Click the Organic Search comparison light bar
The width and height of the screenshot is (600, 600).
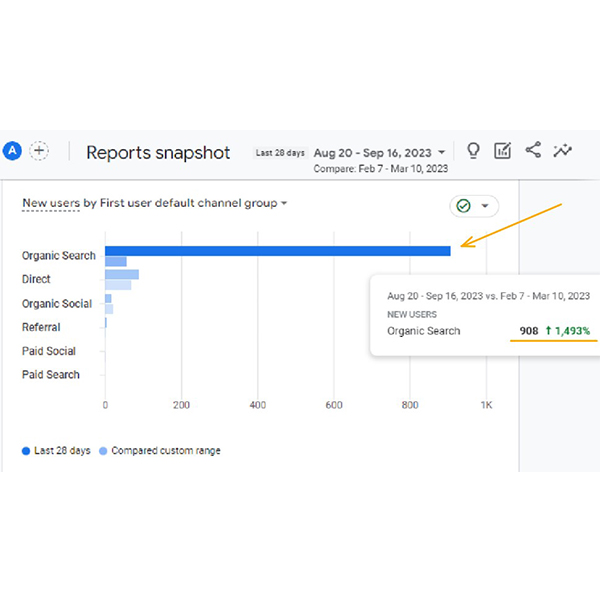pos(116,261)
